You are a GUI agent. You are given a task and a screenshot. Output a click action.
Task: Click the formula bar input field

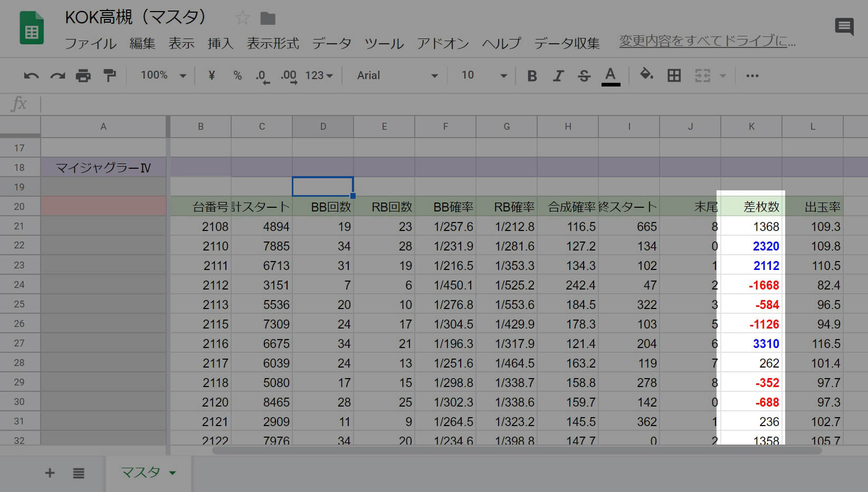(x=454, y=104)
